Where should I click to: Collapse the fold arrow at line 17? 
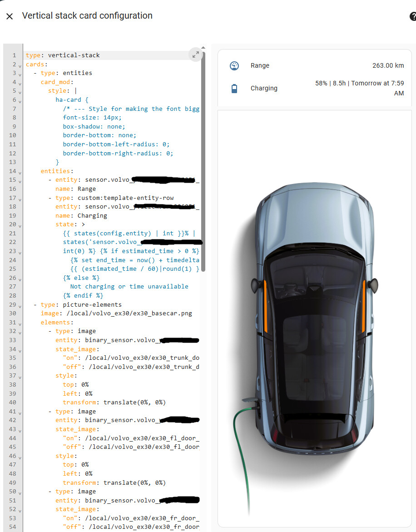click(x=20, y=199)
